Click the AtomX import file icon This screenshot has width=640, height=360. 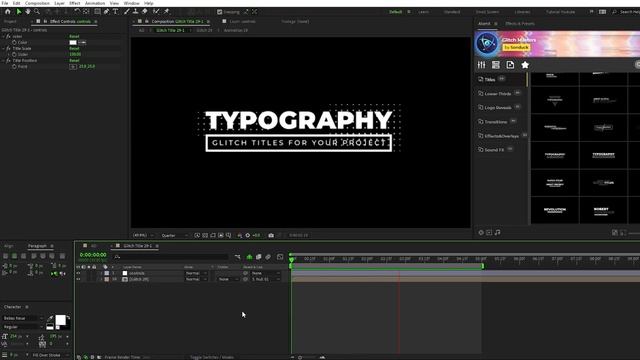pyautogui.click(x=510, y=65)
